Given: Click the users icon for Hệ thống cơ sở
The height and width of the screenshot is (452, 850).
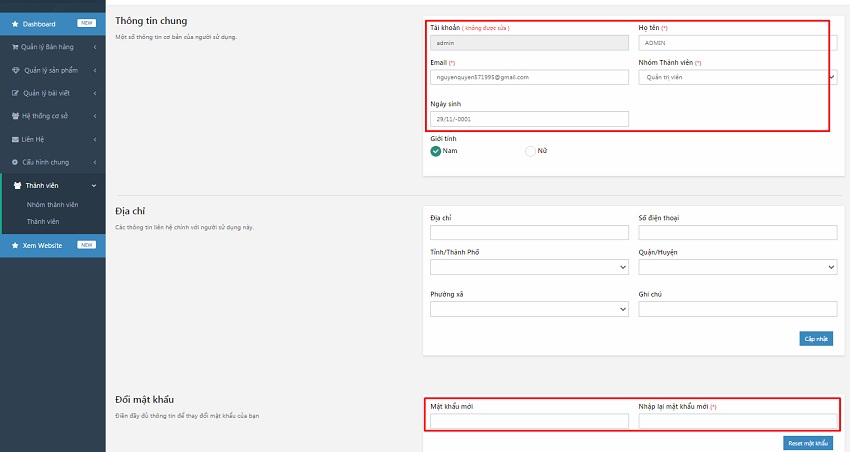Looking at the screenshot, I should (x=14, y=116).
